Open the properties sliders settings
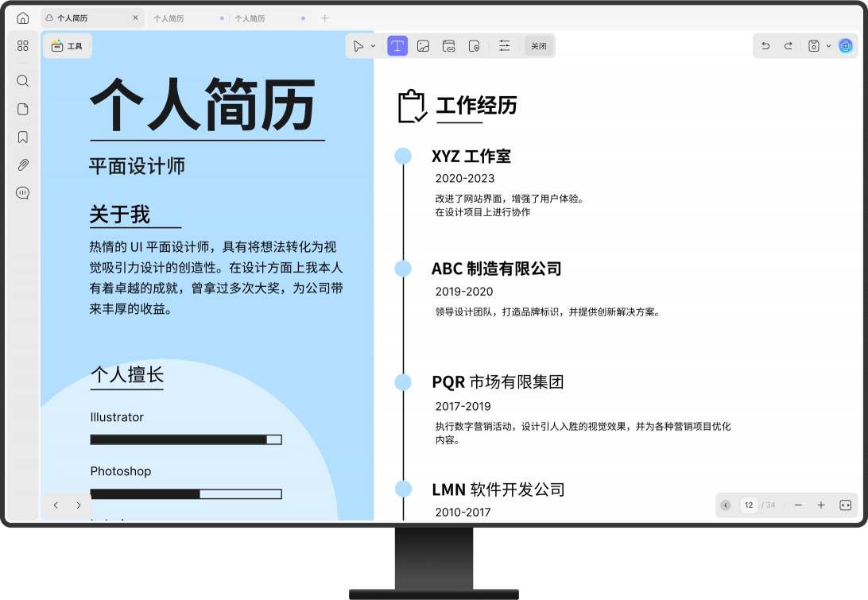The width and height of the screenshot is (868, 600). [x=504, y=46]
